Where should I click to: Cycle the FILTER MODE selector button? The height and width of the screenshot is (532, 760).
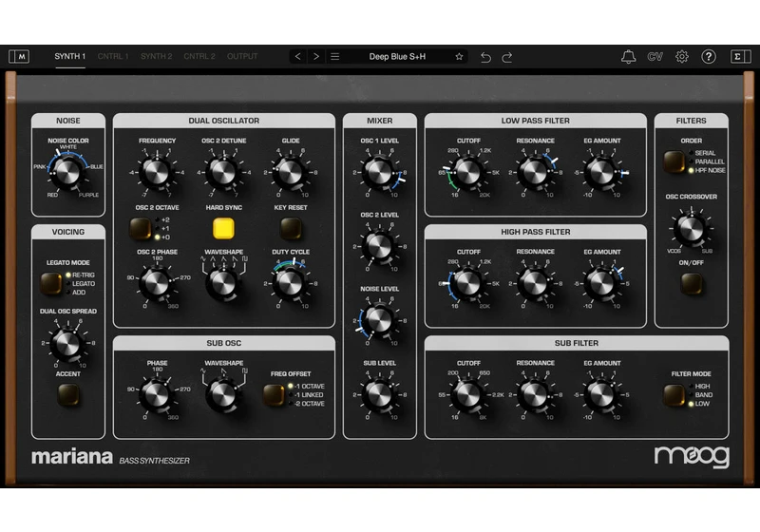(674, 395)
